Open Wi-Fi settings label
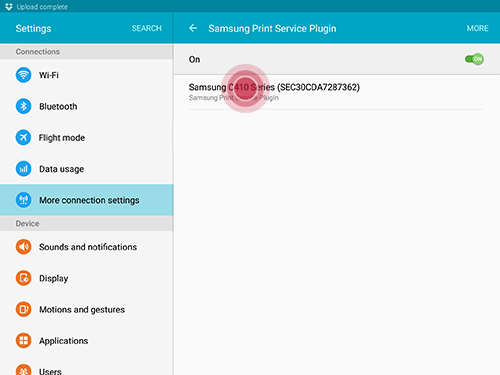This screenshot has width=500, height=375. [x=49, y=75]
